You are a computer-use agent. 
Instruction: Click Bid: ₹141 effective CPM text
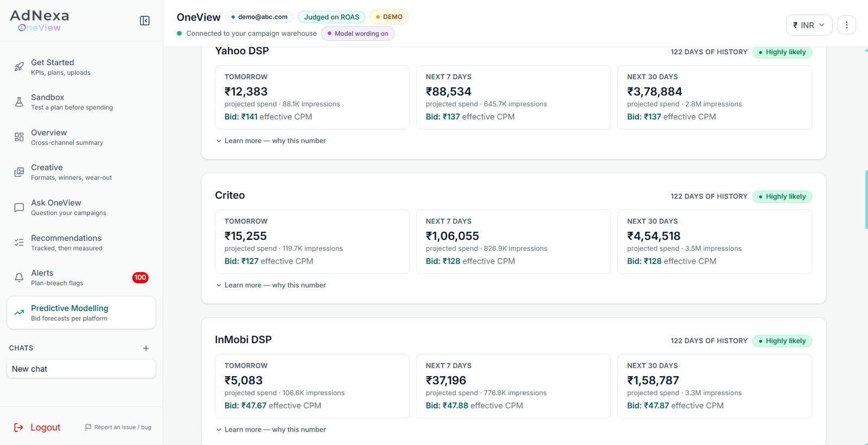269,117
